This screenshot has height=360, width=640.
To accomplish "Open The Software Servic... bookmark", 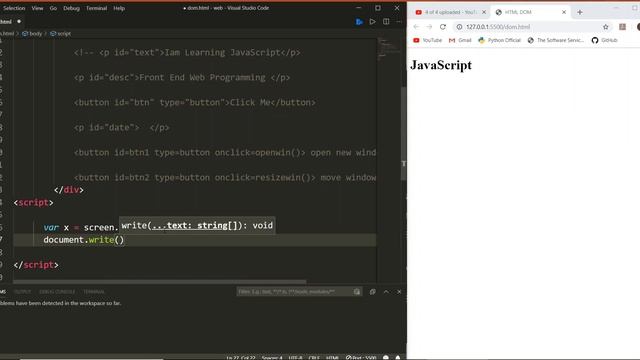I will [x=556, y=40].
